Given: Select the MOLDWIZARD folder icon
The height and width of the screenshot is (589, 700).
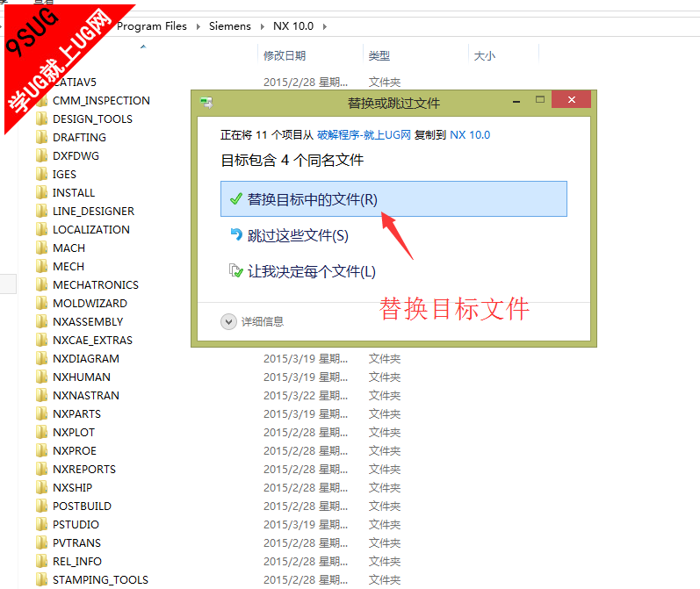Looking at the screenshot, I should pos(42,303).
